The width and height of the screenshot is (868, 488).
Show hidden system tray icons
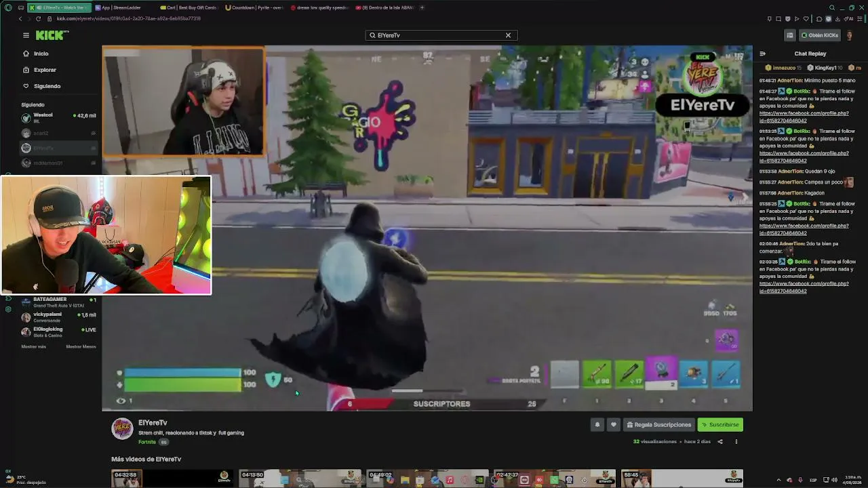[x=778, y=480]
